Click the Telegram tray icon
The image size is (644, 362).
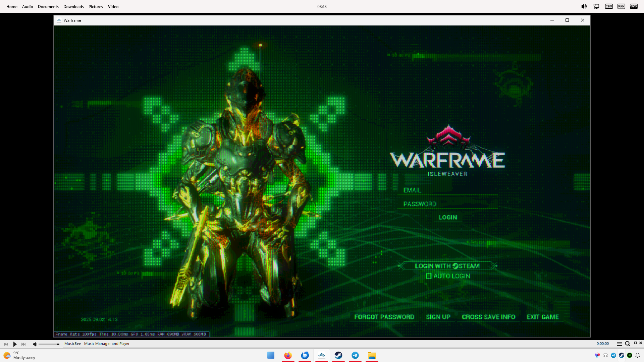click(x=613, y=355)
